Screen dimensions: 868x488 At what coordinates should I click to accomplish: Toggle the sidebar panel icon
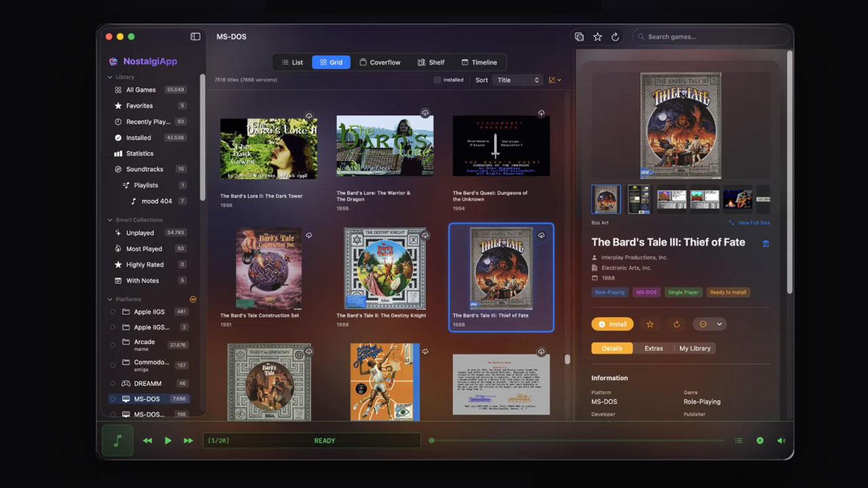[195, 37]
